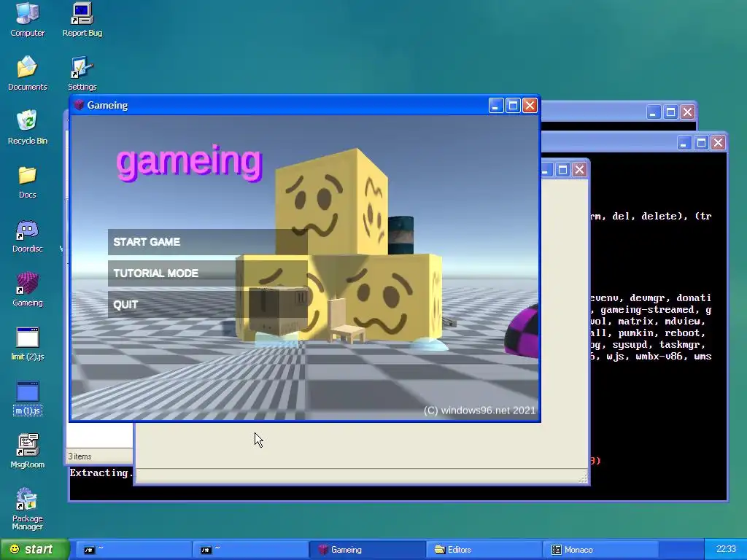Viewport: 747px width, 560px height.
Task: Switch to the Editors taskbar button
Action: (483, 550)
